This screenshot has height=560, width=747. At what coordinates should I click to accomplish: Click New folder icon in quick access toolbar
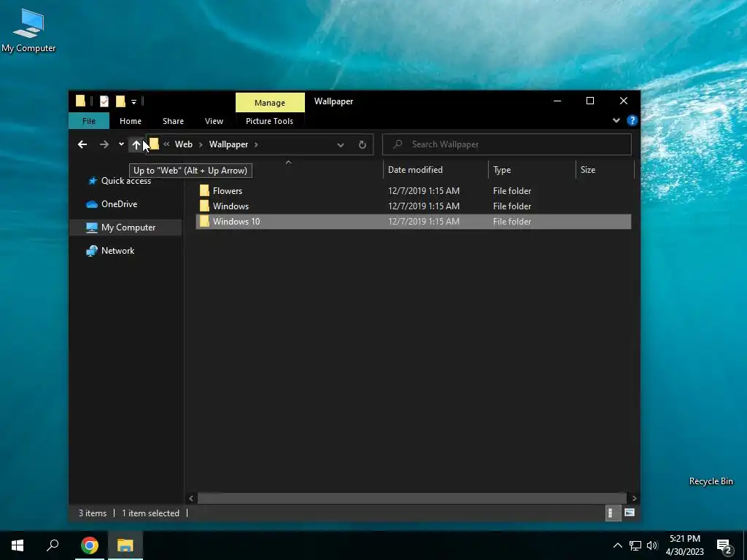coord(120,101)
